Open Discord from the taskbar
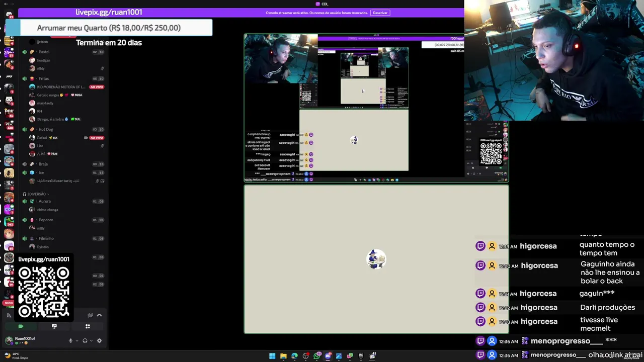 pyautogui.click(x=328, y=356)
